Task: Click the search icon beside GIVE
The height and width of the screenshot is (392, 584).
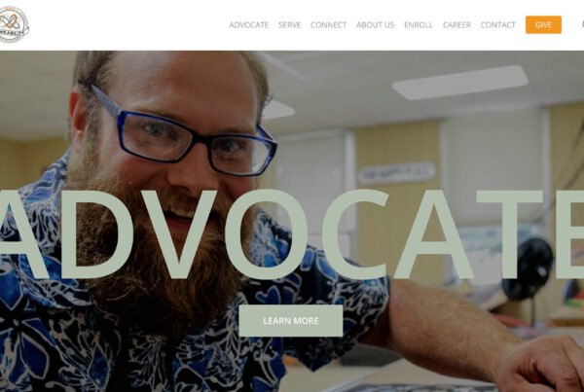Action: [582, 24]
